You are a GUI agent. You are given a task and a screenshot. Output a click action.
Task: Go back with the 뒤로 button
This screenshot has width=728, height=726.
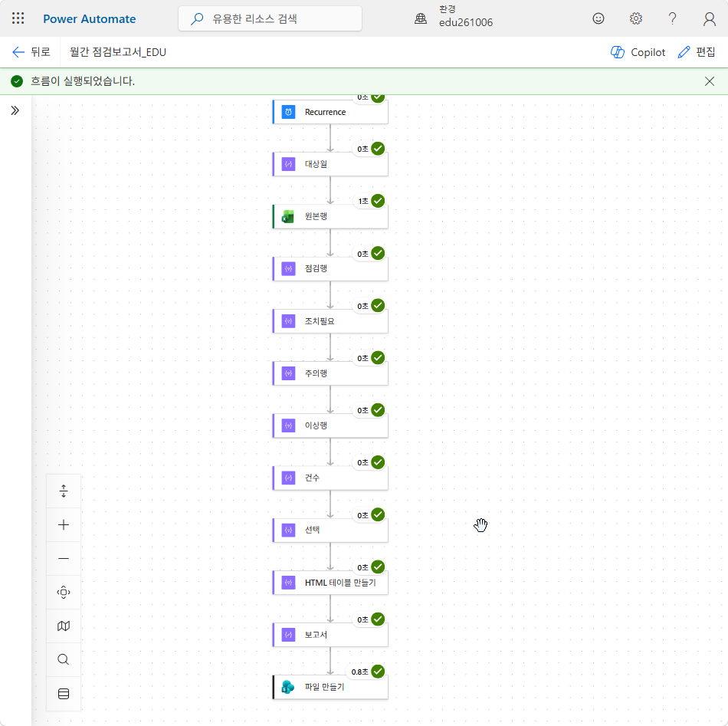(31, 52)
